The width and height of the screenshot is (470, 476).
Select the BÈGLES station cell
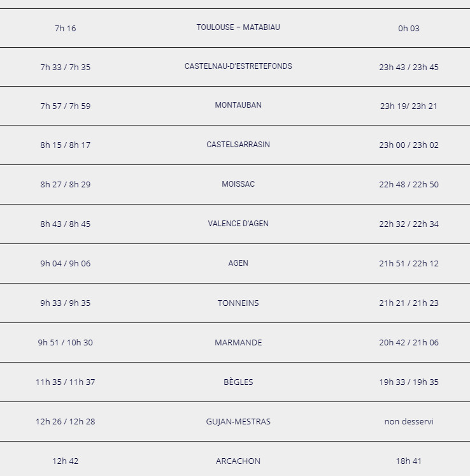pos(238,382)
